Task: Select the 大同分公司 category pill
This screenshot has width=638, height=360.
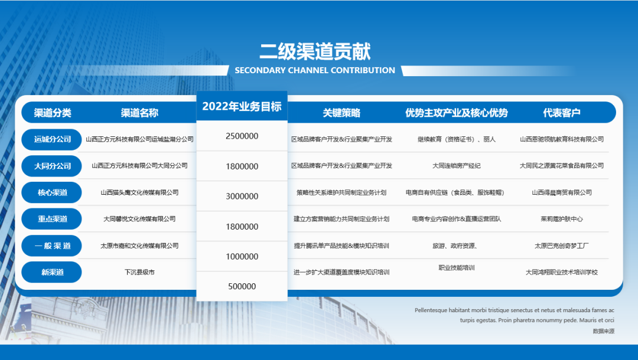Action: click(52, 166)
